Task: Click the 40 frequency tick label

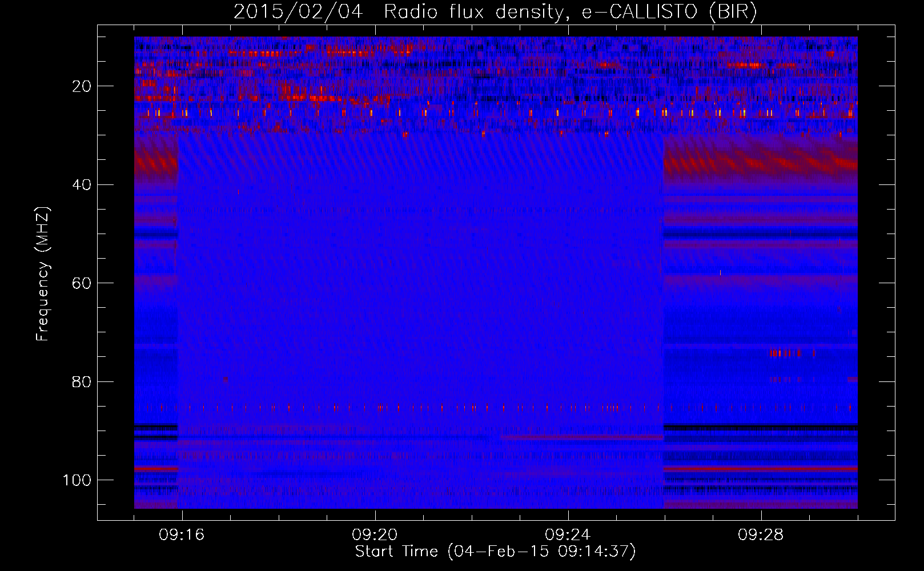Action: point(82,185)
